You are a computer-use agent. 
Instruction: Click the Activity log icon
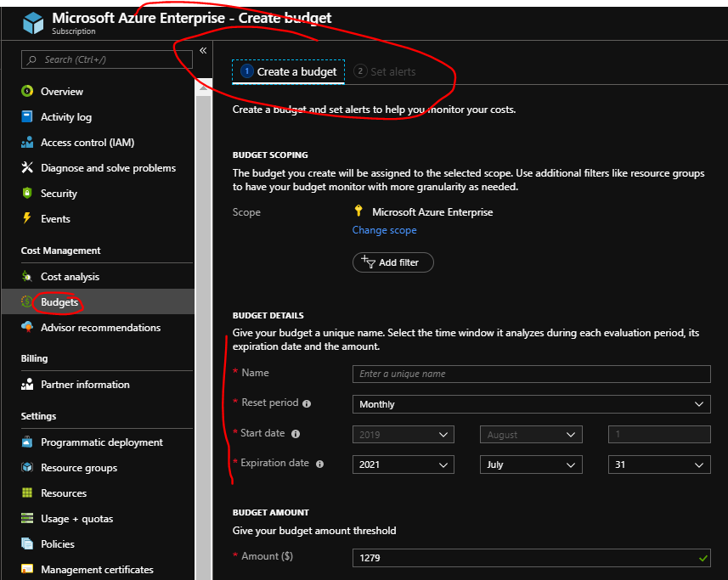pyautogui.click(x=27, y=116)
